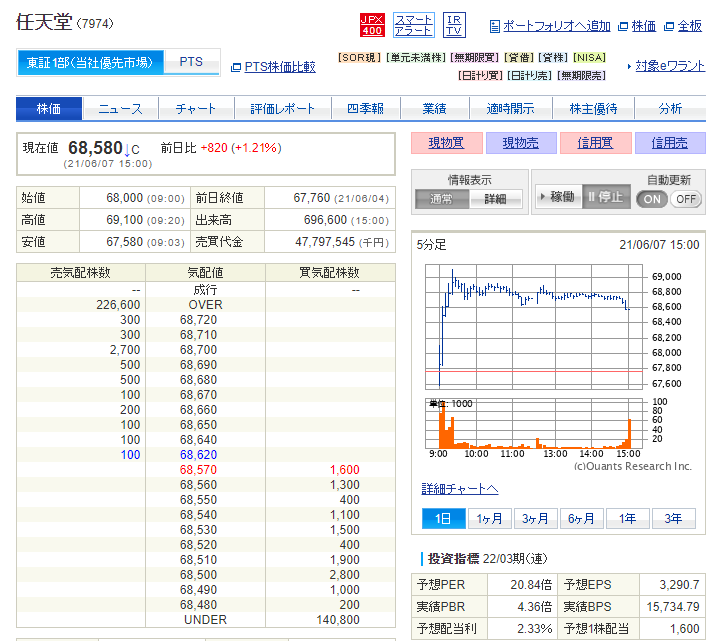Click the JPX 400 badge icon

(x=372, y=25)
